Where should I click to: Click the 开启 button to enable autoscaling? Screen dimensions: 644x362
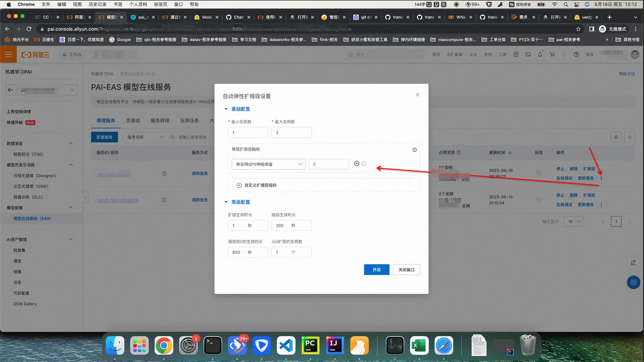[377, 270]
